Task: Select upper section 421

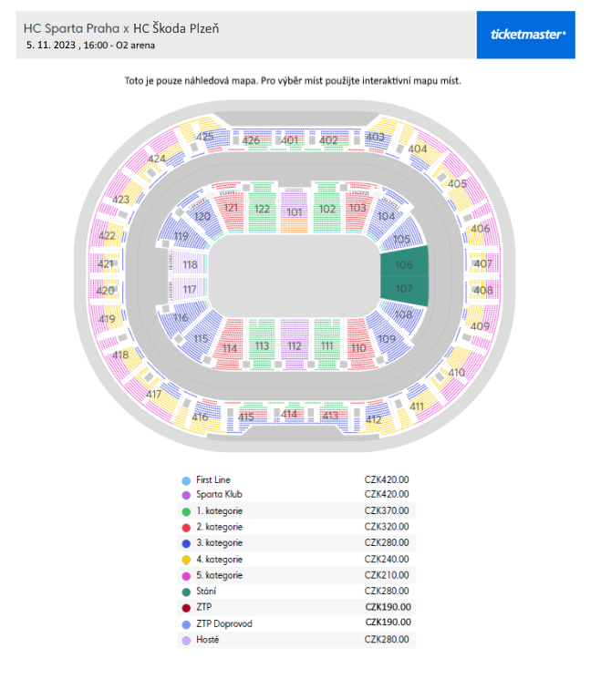Action: [106, 263]
